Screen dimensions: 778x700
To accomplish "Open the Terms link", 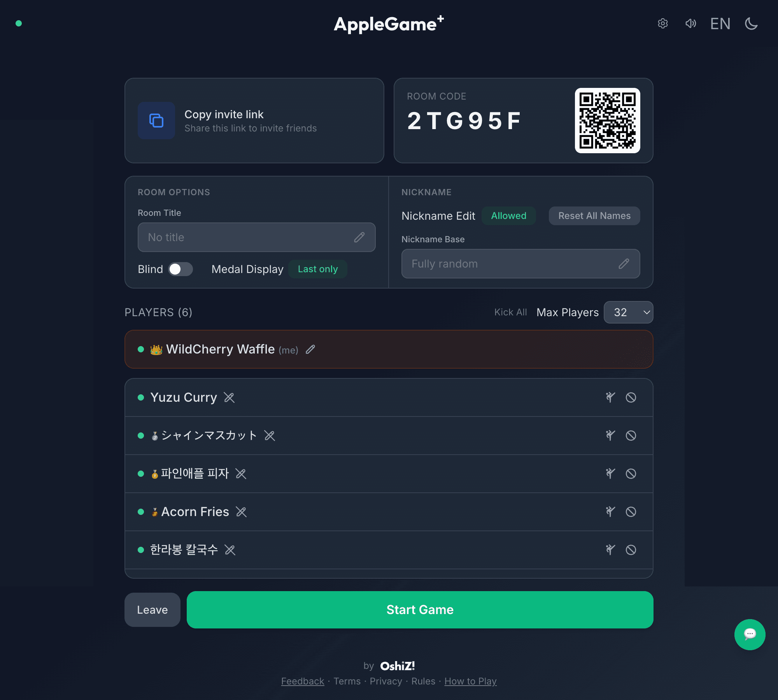I will pos(347,681).
